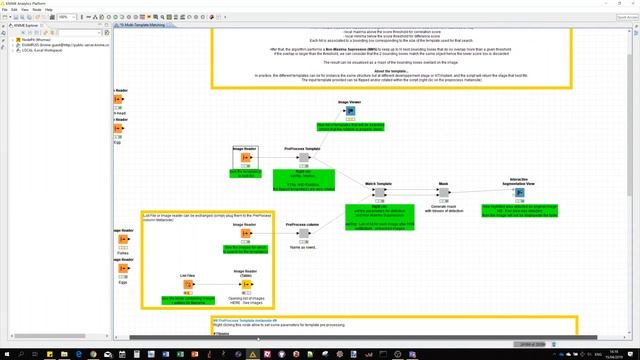Select the Match Template metanode
The image size is (640, 360).
pyautogui.click(x=380, y=192)
